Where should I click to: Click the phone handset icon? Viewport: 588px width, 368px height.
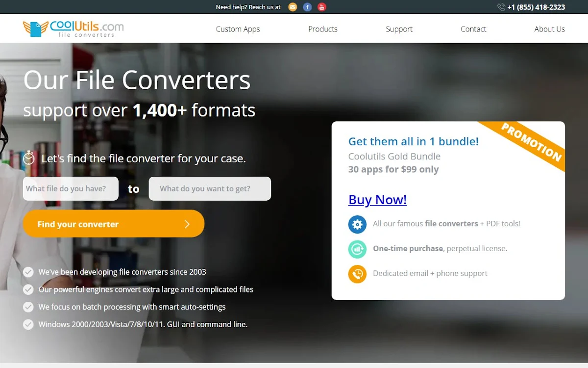[x=501, y=7]
